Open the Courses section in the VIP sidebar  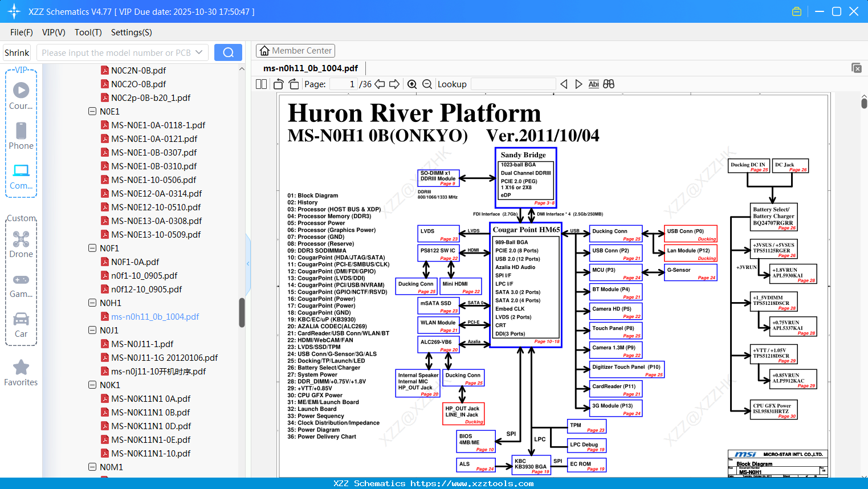(x=21, y=96)
